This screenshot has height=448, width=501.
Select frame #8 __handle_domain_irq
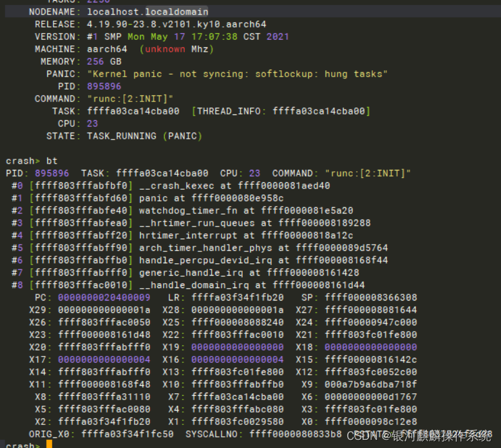[x=188, y=285]
